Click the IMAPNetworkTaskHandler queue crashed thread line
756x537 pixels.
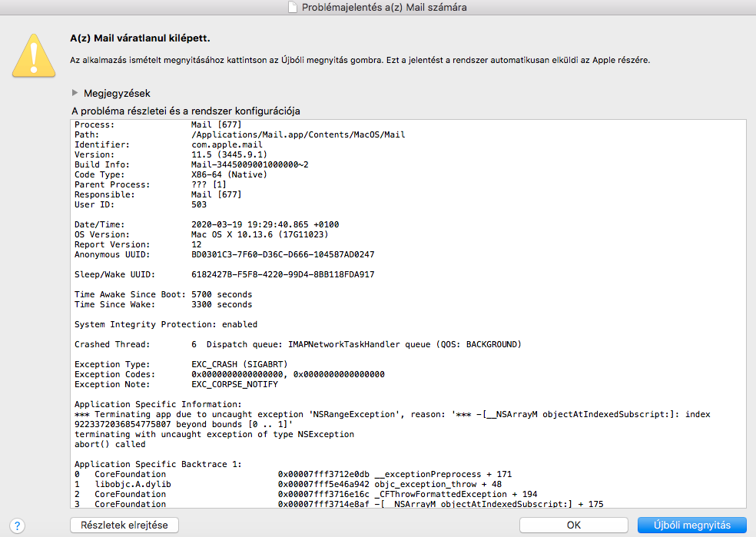click(x=298, y=344)
